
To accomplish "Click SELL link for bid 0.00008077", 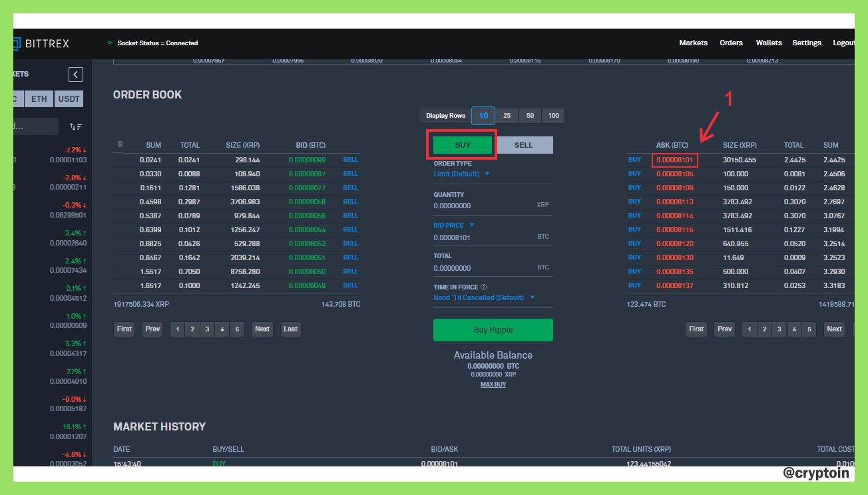I will 350,188.
